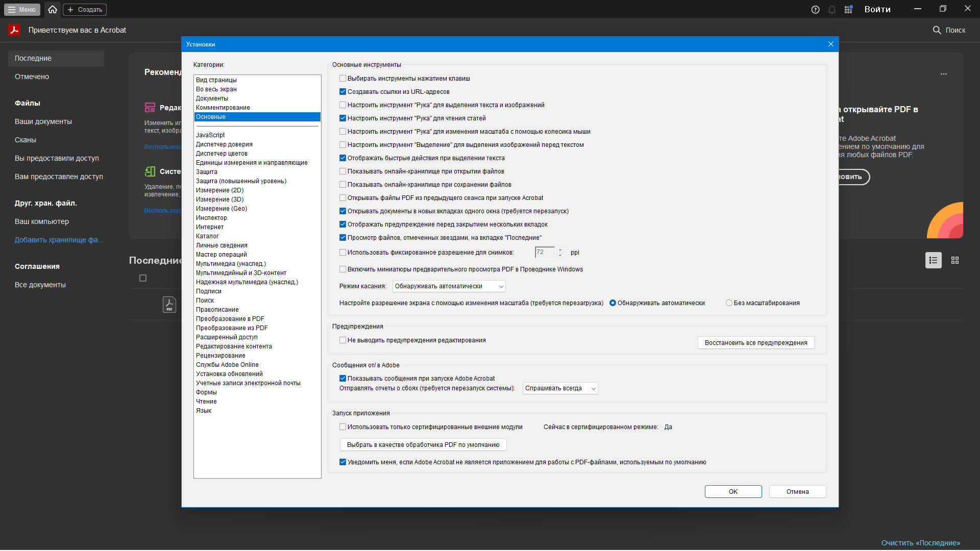Select 'Без масштабирования' radio button

(x=729, y=303)
